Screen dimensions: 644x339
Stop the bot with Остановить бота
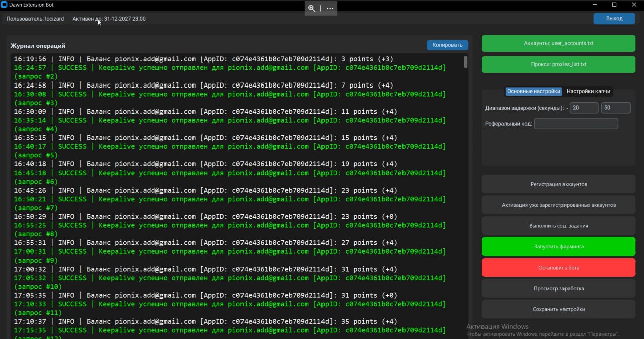coord(558,267)
